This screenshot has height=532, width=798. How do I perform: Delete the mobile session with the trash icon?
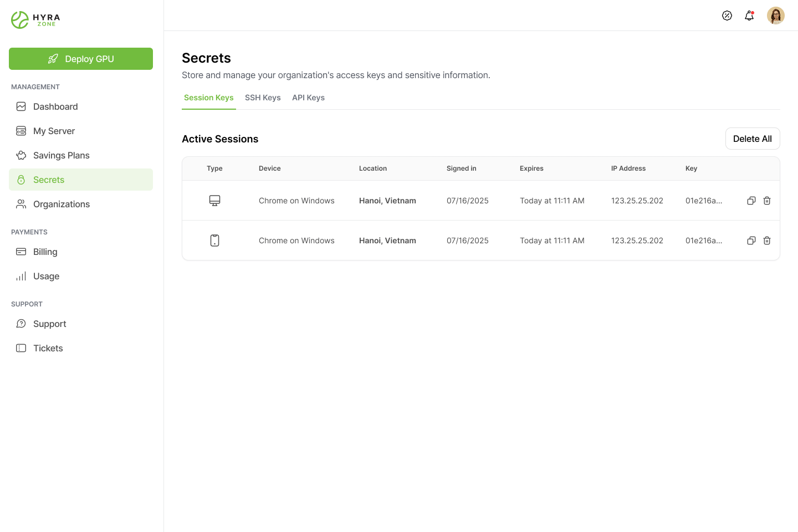point(767,241)
